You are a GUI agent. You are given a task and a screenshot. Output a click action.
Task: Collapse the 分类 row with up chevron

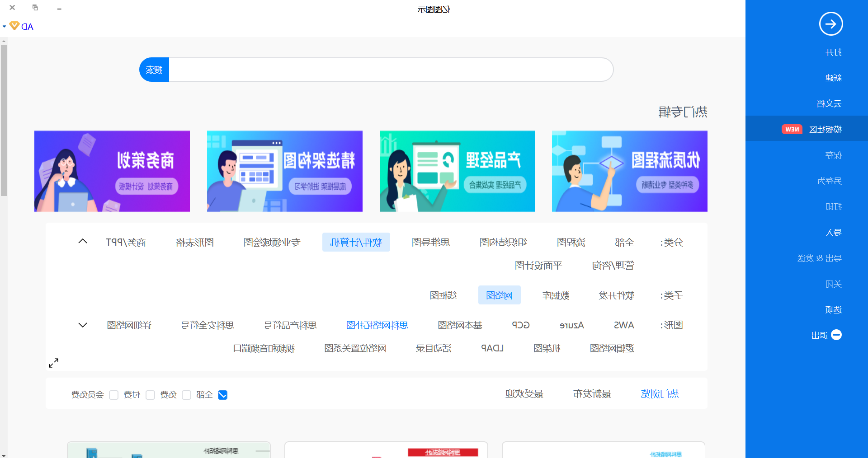83,241
